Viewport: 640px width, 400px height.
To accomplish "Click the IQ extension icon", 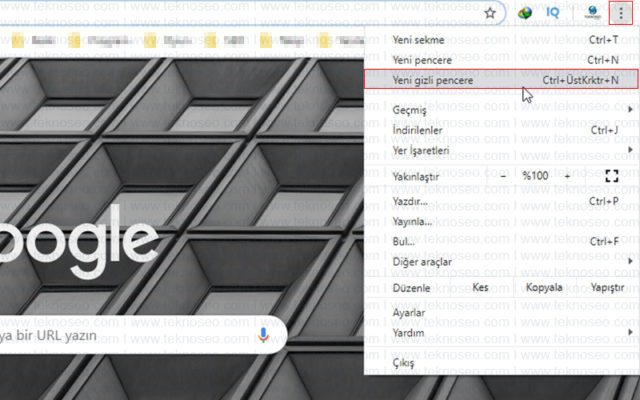I will pos(553,13).
